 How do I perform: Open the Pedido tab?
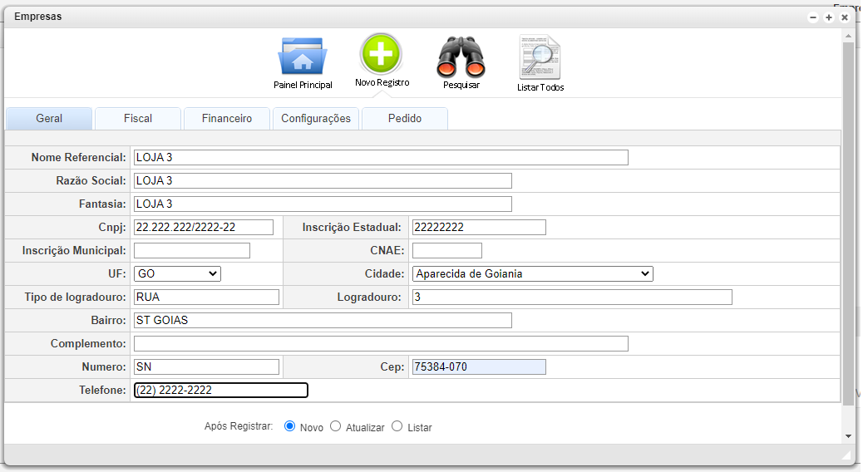point(405,119)
